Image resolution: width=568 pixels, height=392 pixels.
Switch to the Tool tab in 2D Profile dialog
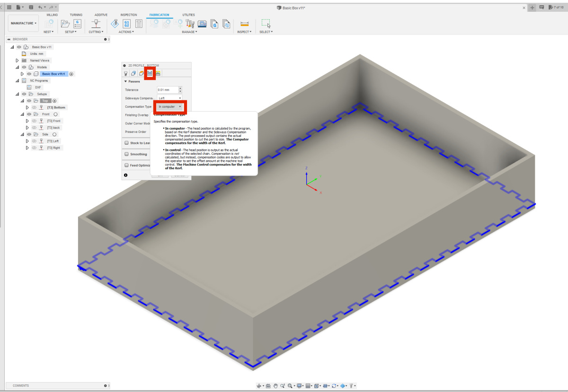point(126,73)
